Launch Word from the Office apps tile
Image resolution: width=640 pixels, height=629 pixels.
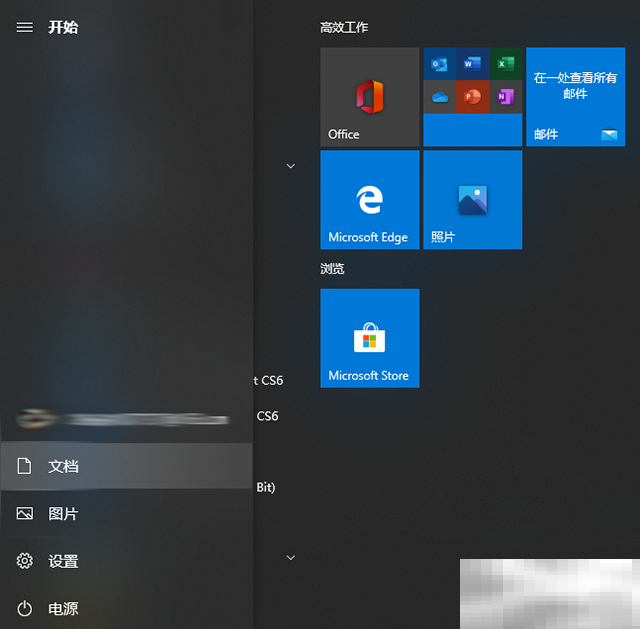pyautogui.click(x=473, y=64)
